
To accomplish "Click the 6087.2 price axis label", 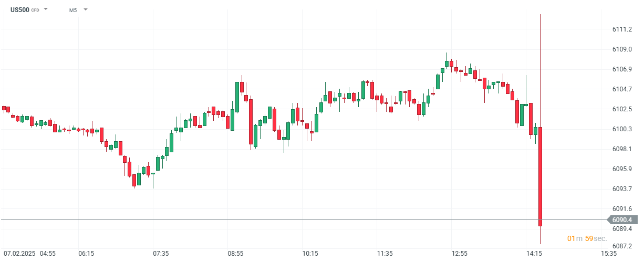I will (x=622, y=246).
